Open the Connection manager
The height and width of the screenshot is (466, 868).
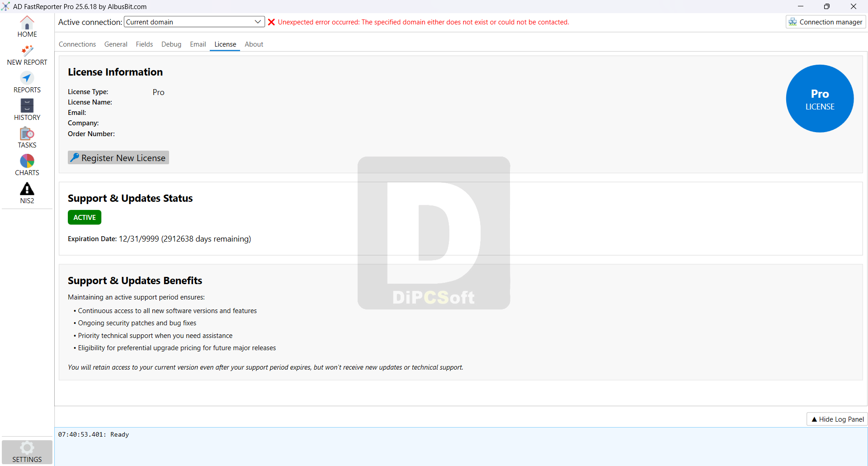pos(826,22)
